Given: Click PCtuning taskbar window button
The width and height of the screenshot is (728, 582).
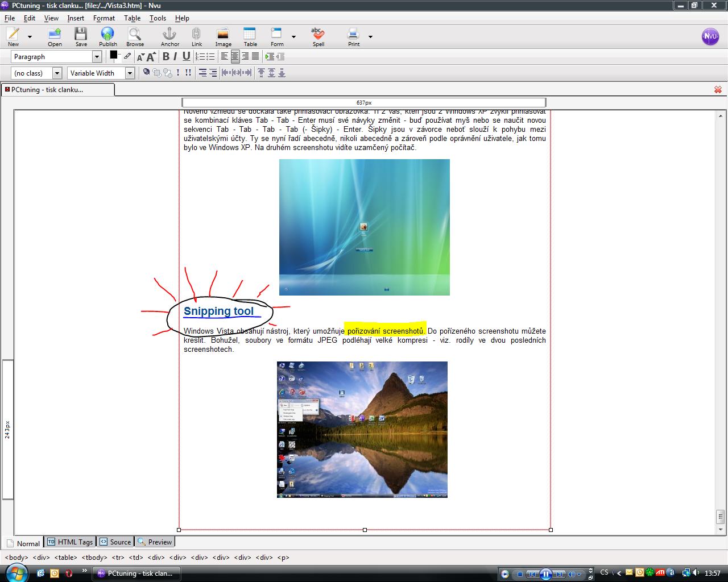Looking at the screenshot, I should (136, 573).
